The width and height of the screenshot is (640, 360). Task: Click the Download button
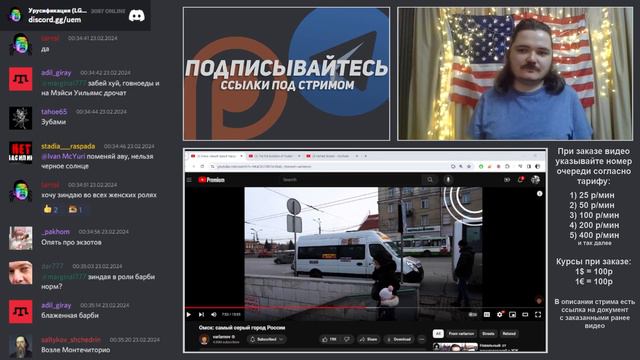399,339
